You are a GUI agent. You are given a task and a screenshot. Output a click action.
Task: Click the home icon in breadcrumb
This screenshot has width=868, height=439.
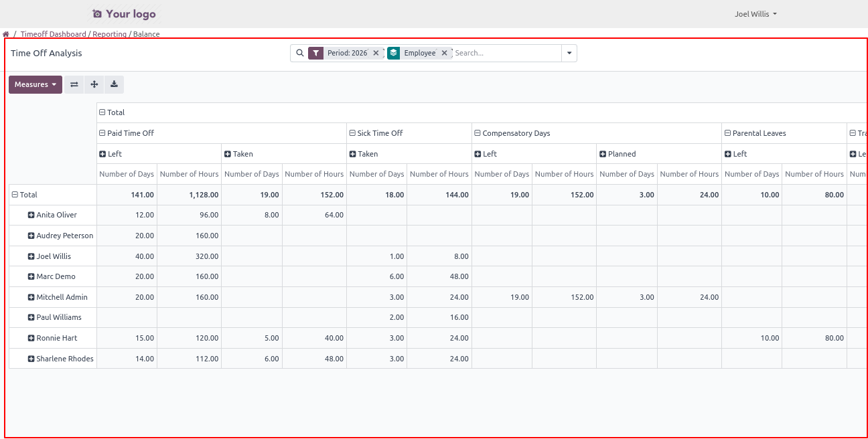pyautogui.click(x=6, y=34)
